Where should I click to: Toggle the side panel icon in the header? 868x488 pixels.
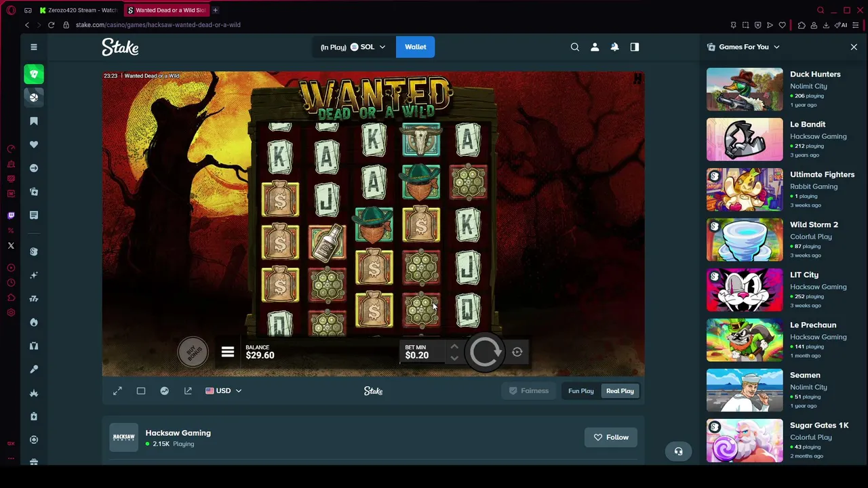pyautogui.click(x=635, y=47)
